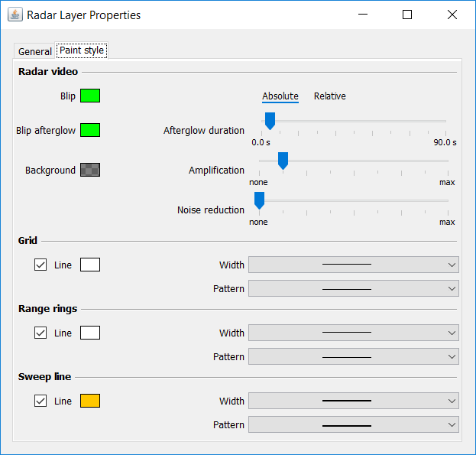Open the Sweep line Width dropdown
476x455 pixels.
[x=353, y=401]
